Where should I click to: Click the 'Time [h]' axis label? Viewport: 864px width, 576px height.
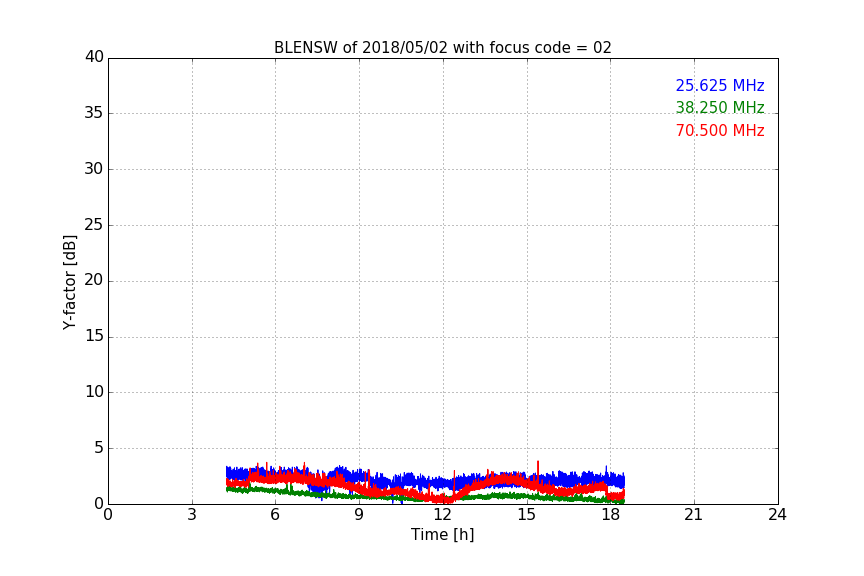point(442,535)
